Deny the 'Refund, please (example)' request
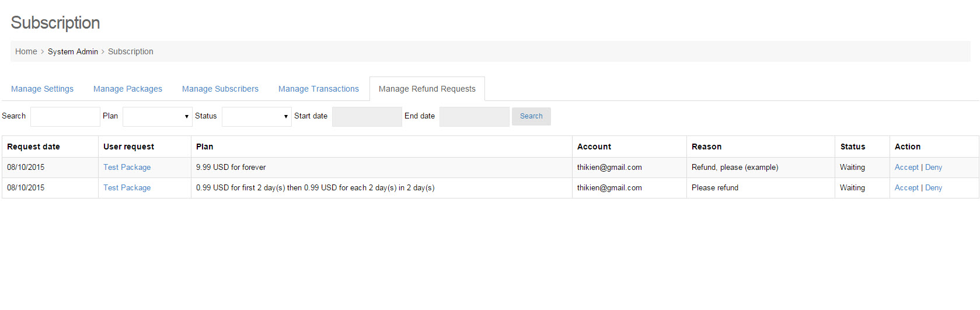The image size is (980, 310). (933, 167)
